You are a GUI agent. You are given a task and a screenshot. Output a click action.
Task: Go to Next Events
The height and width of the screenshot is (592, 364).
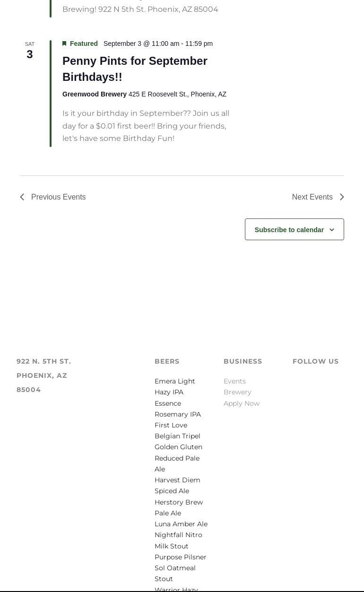click(312, 197)
